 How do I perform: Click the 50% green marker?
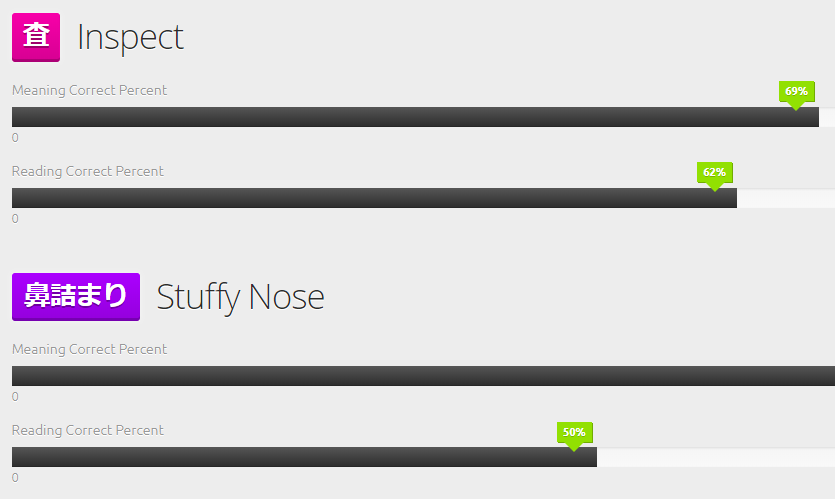574,435
